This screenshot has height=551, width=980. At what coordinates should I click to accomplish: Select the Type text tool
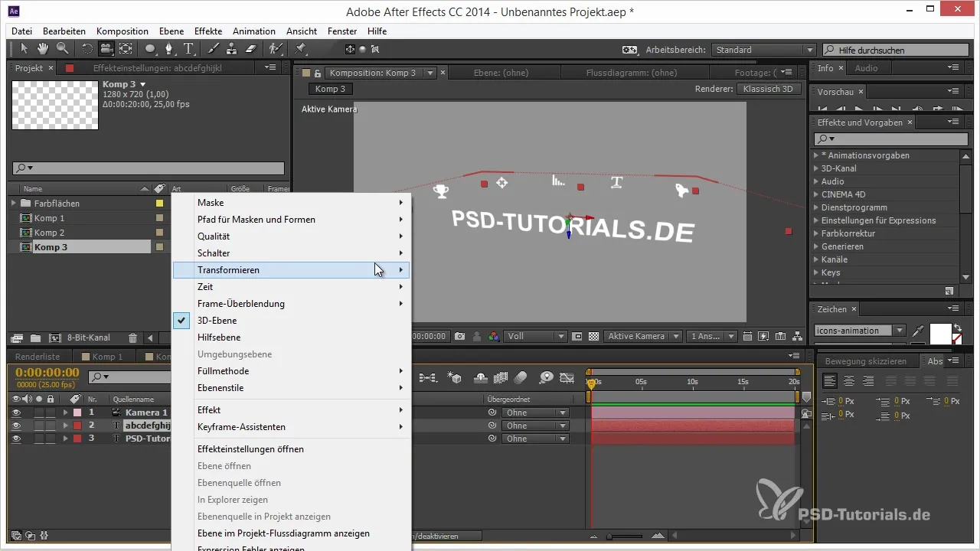pos(188,49)
